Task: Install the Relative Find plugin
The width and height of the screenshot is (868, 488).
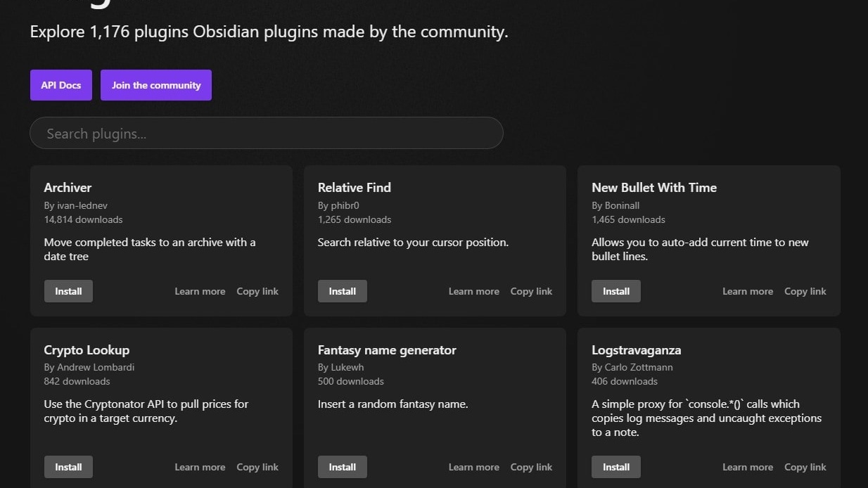Action: (x=342, y=290)
